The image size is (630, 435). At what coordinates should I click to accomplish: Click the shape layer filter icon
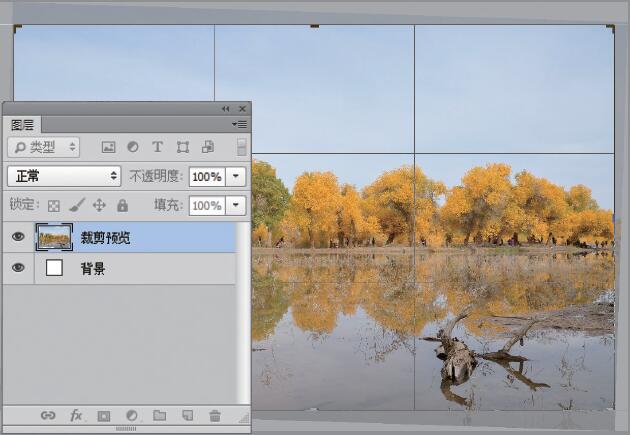click(182, 147)
